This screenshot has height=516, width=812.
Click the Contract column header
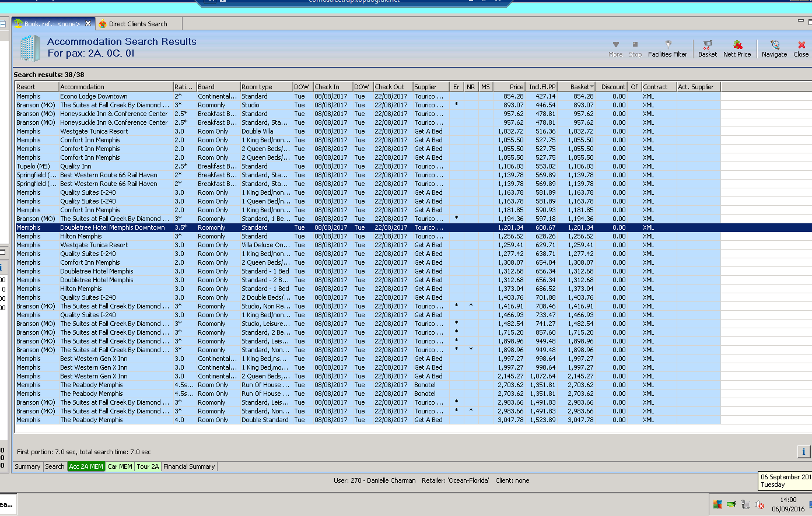(659, 87)
